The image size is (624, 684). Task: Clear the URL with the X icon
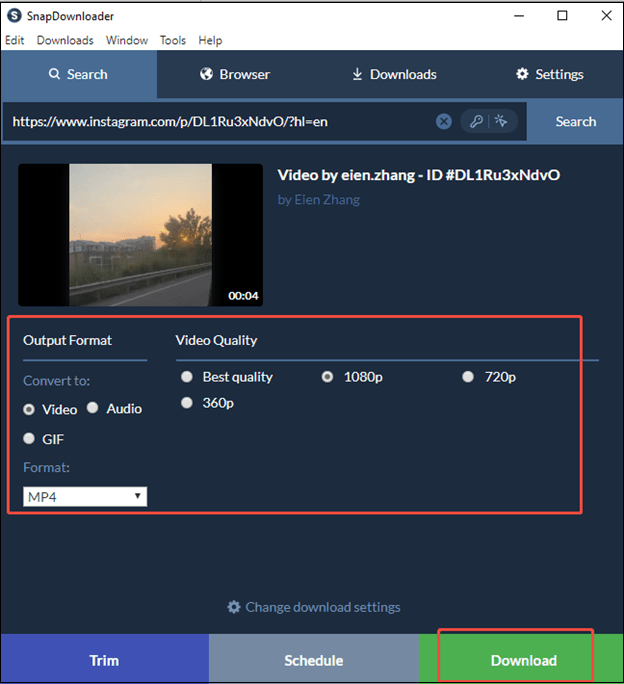(x=444, y=121)
